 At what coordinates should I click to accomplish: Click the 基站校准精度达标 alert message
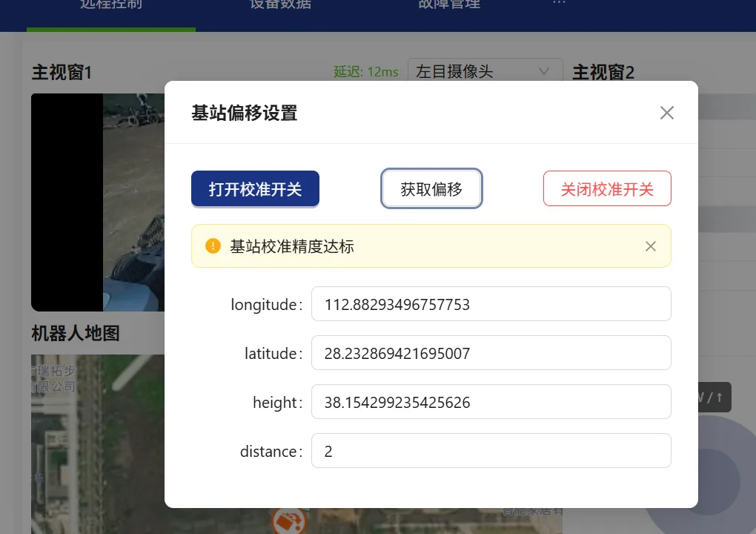[x=292, y=246]
